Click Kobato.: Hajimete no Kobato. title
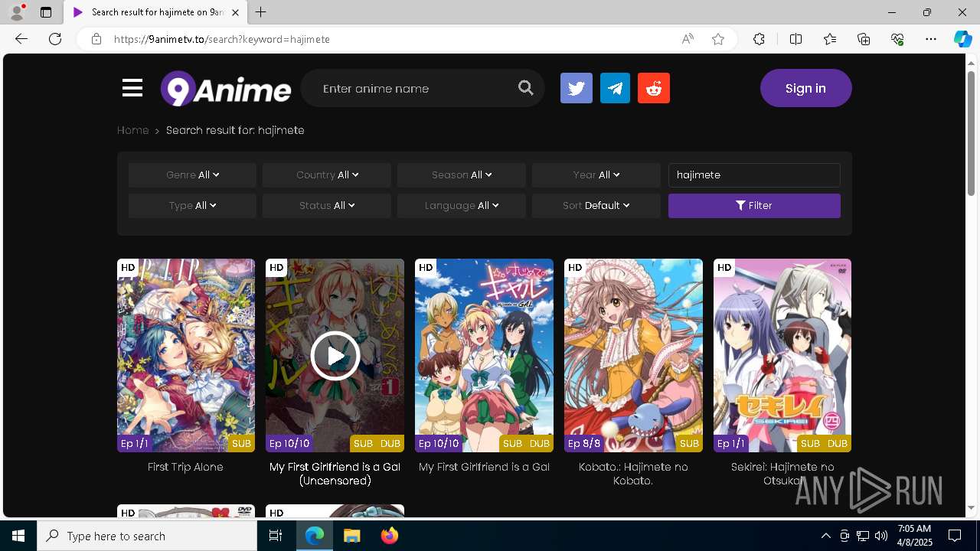Screen dimensions: 980x551 pos(633,474)
